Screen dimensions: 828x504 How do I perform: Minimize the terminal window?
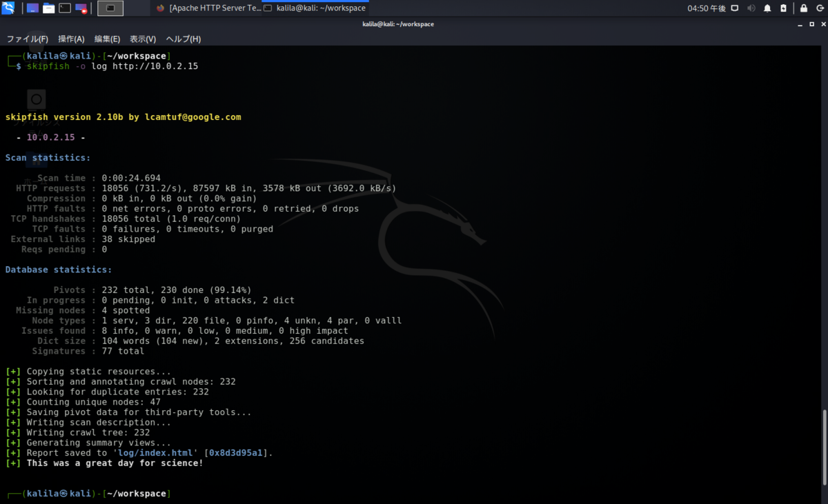click(801, 24)
